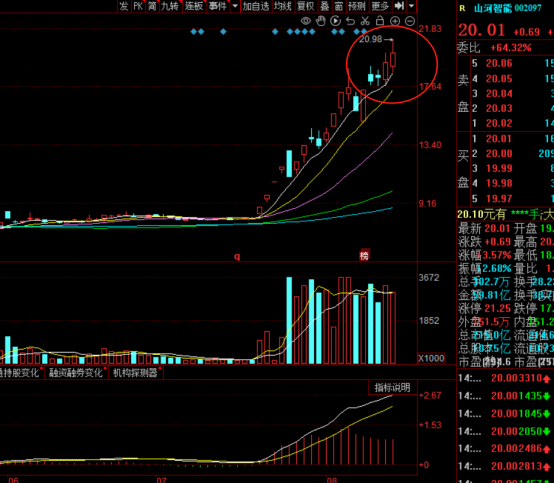Screen dimensions: 554x483
Task: Toggle the chart lock icon
Action: click(x=380, y=21)
